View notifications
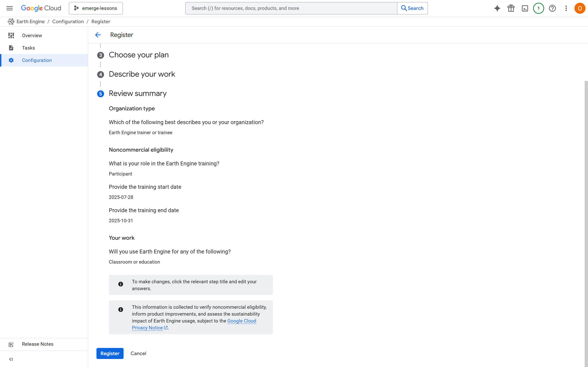588x367 pixels. (x=538, y=8)
